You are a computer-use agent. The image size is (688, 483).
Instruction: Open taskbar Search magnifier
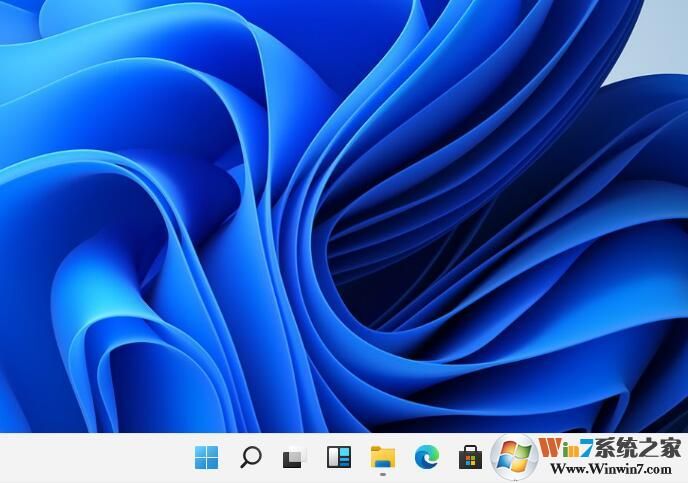click(251, 457)
